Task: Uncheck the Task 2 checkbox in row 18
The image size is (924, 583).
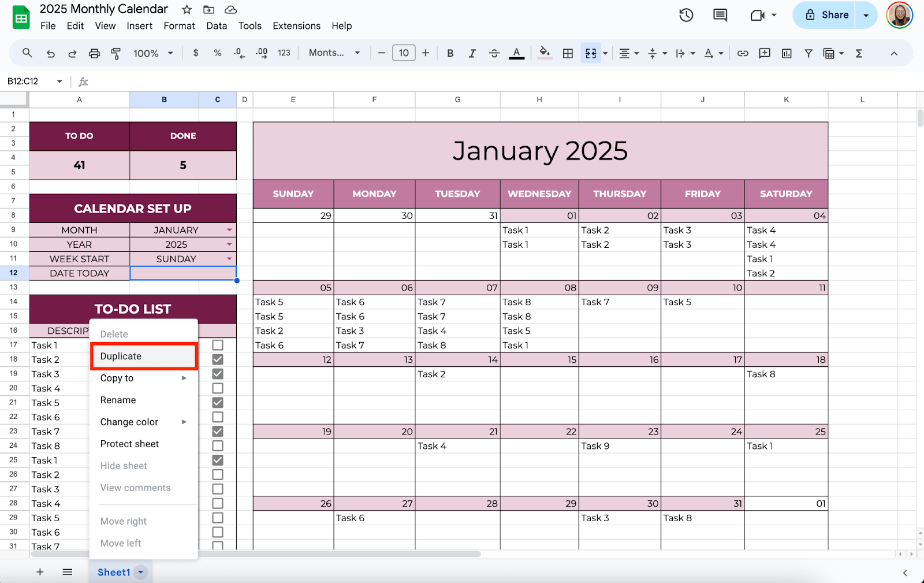Action: (x=218, y=359)
